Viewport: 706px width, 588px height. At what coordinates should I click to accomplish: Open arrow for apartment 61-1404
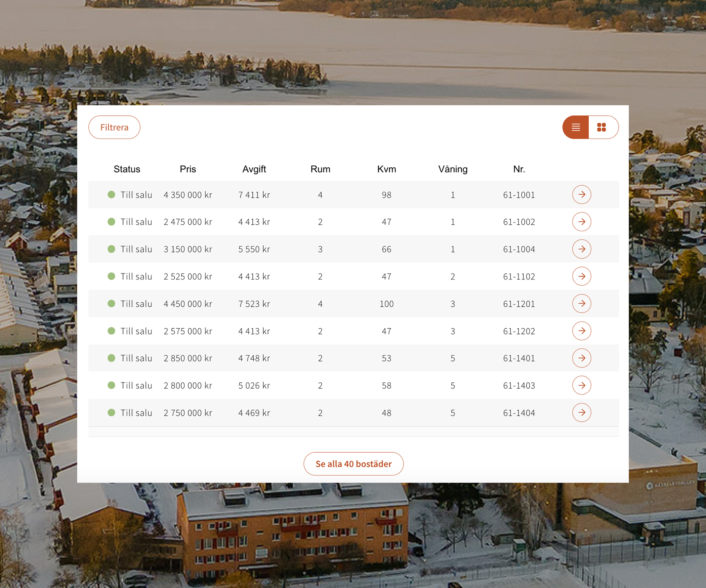(581, 413)
